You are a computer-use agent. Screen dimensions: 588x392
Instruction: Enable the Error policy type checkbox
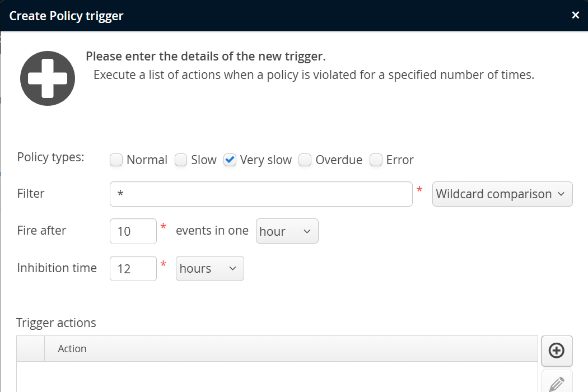tap(376, 160)
